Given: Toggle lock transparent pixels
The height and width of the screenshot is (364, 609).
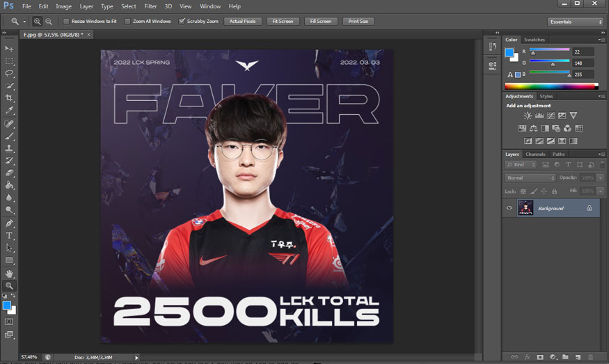Looking at the screenshot, I should (x=523, y=191).
